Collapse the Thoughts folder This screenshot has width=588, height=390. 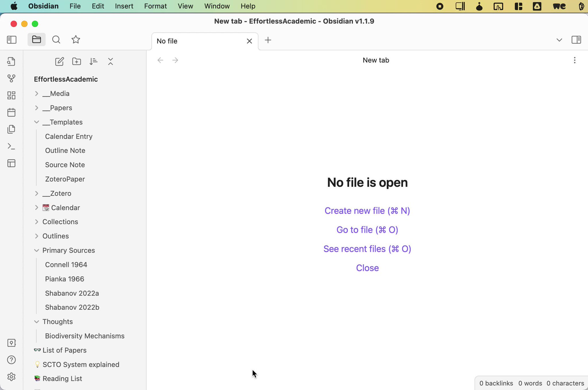pos(36,322)
